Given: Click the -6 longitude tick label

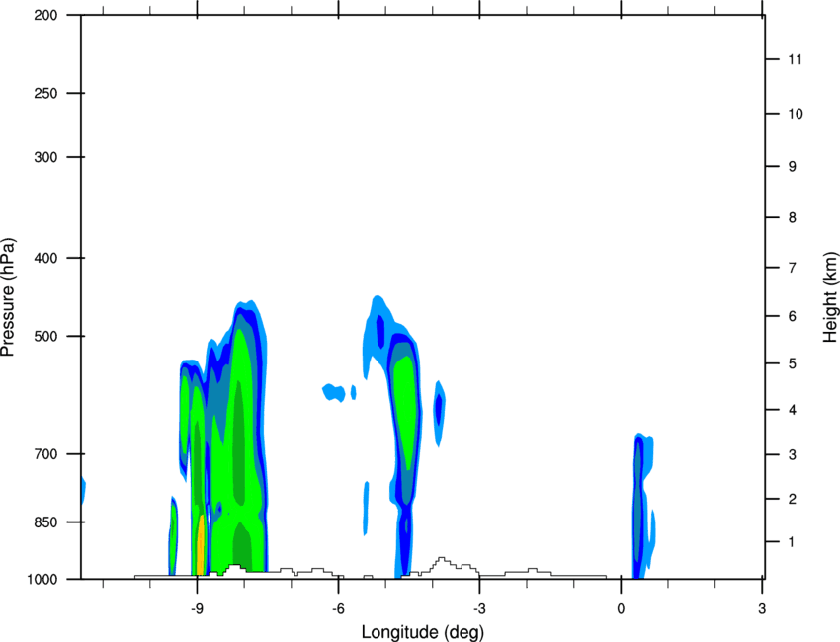Looking at the screenshot, I should click(338, 608).
